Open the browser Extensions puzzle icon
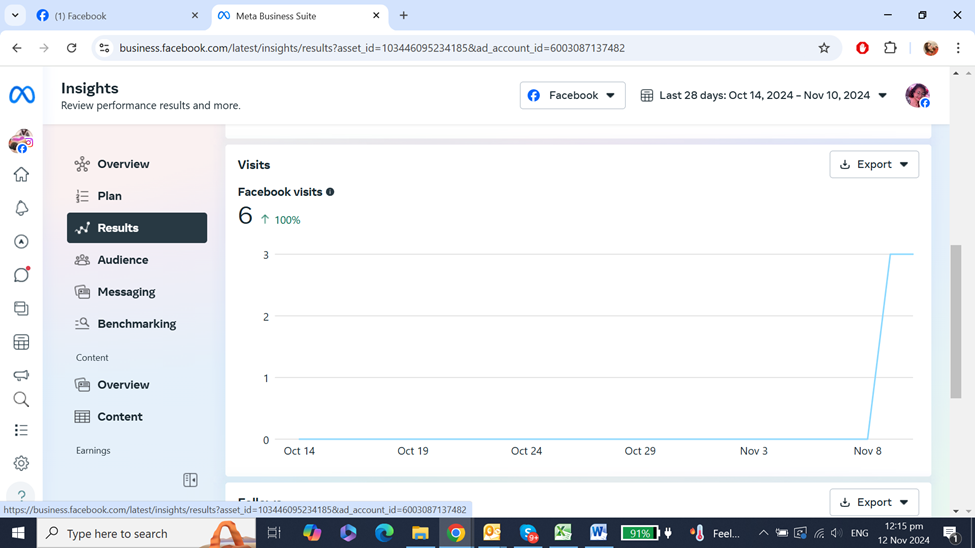 (890, 48)
